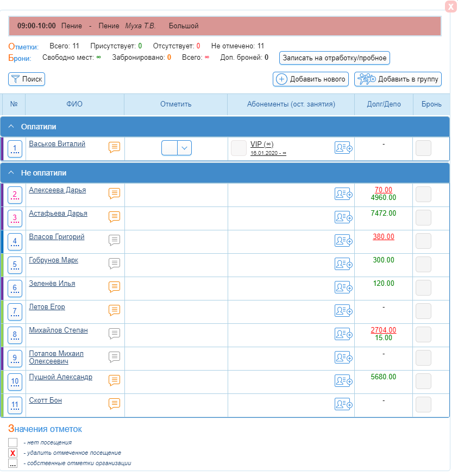This screenshot has height=476, width=458.
Task: Toggle Бронь checkbox for Алексеева Дарья
Action: [x=423, y=194]
